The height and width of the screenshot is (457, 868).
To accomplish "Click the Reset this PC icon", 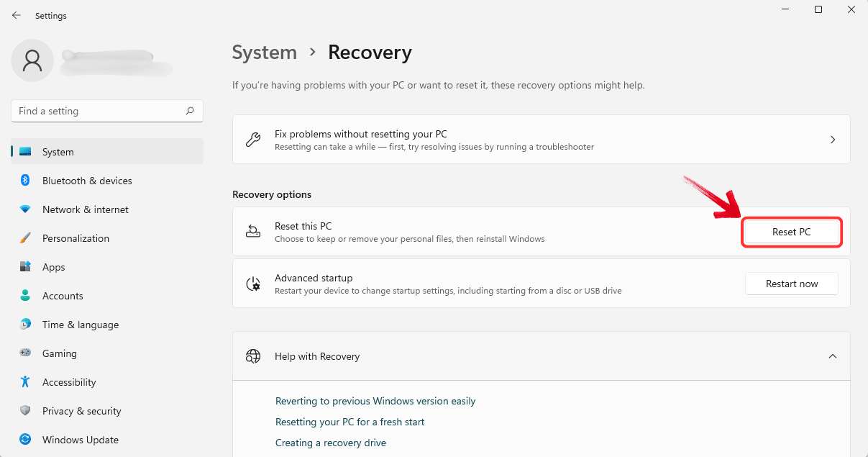I will [253, 232].
